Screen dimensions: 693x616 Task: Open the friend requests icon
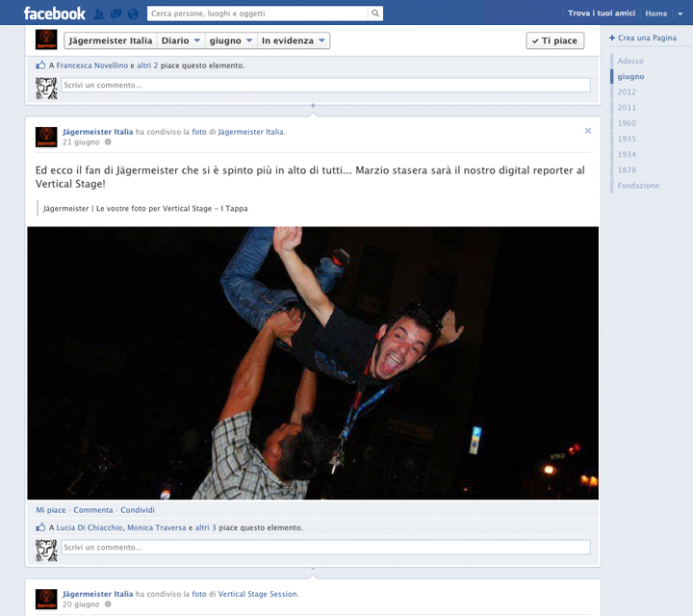pos(100,13)
